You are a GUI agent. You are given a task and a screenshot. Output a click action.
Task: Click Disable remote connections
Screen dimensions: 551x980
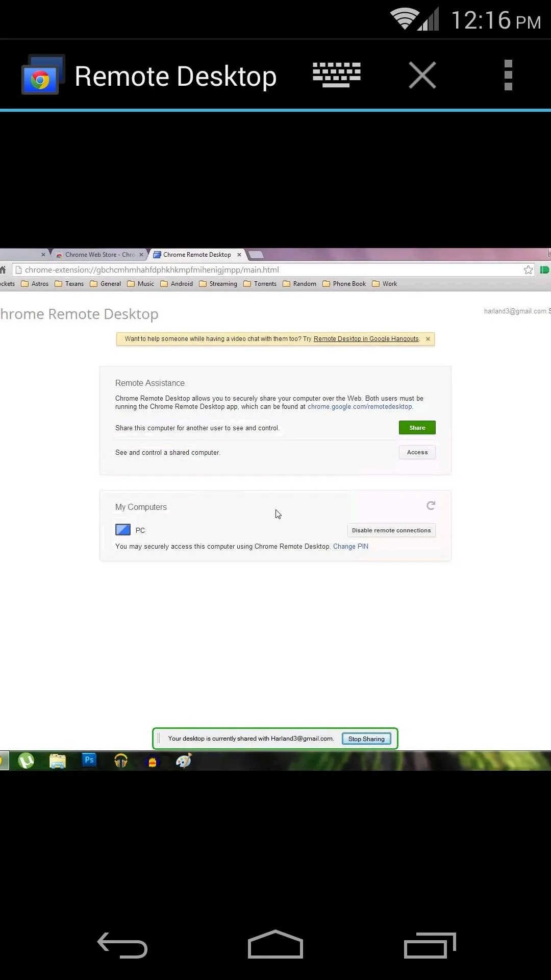pyautogui.click(x=391, y=530)
